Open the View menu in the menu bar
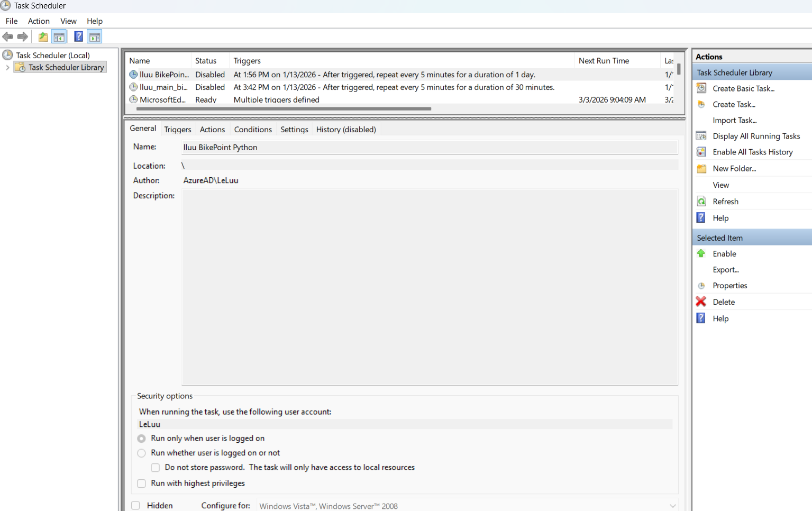The width and height of the screenshot is (812, 511). [x=68, y=21]
